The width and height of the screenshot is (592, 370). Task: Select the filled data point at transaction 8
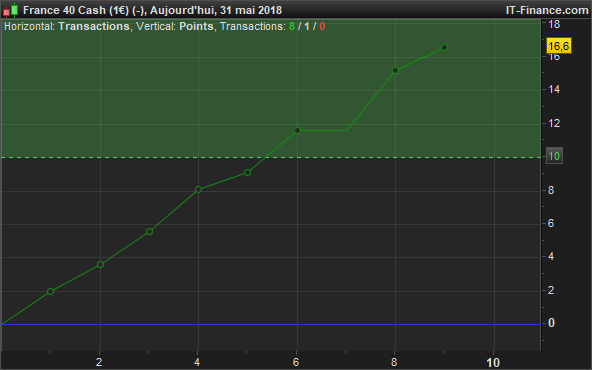pos(396,71)
